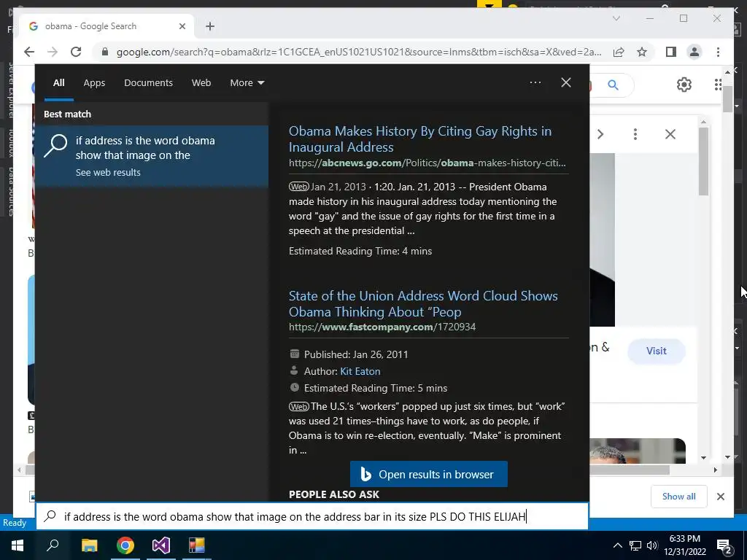Click 'Open results in browser' button
747x560 pixels.
click(x=429, y=474)
